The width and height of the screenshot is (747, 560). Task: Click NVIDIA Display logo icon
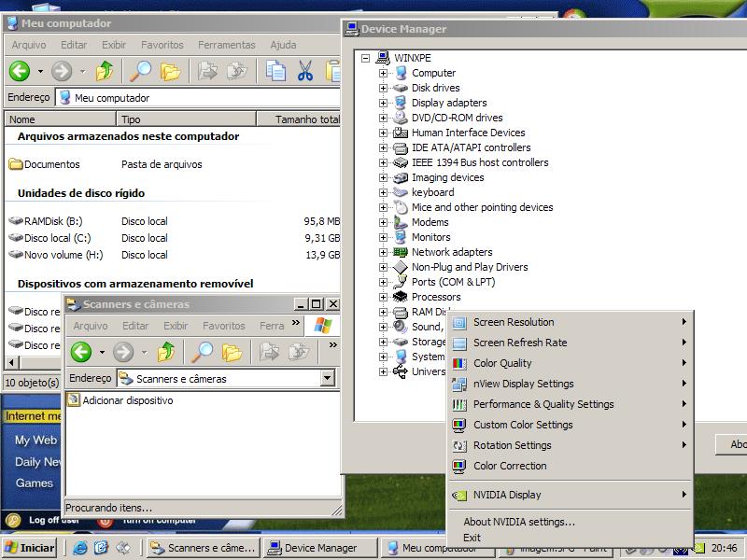tap(459, 496)
